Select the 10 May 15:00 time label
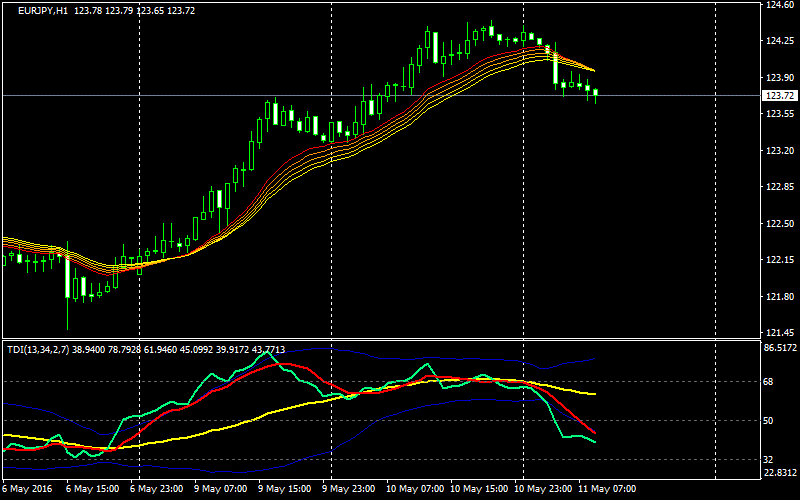800x500 pixels. [x=478, y=490]
